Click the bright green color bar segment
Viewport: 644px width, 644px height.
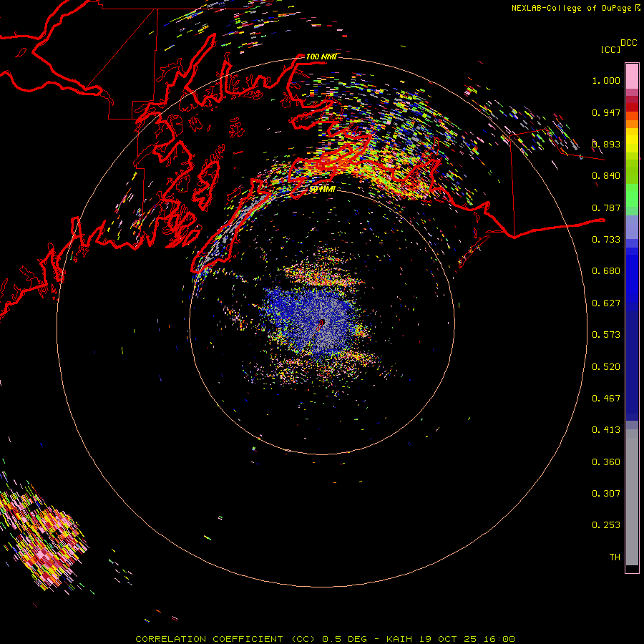(632, 195)
